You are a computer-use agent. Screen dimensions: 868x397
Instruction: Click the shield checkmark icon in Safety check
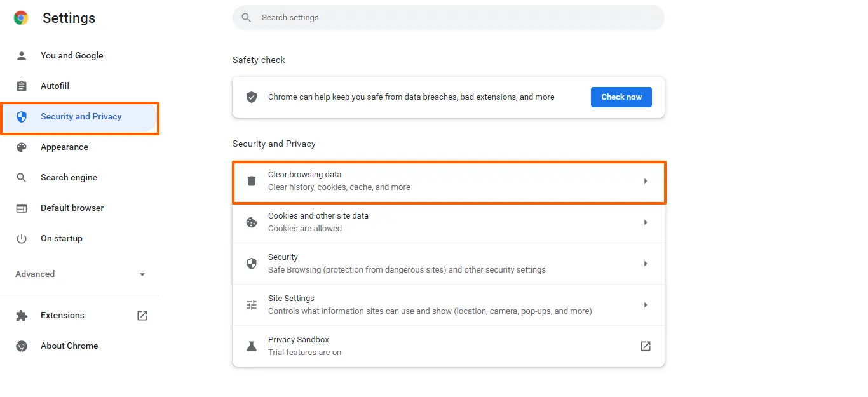(x=252, y=97)
